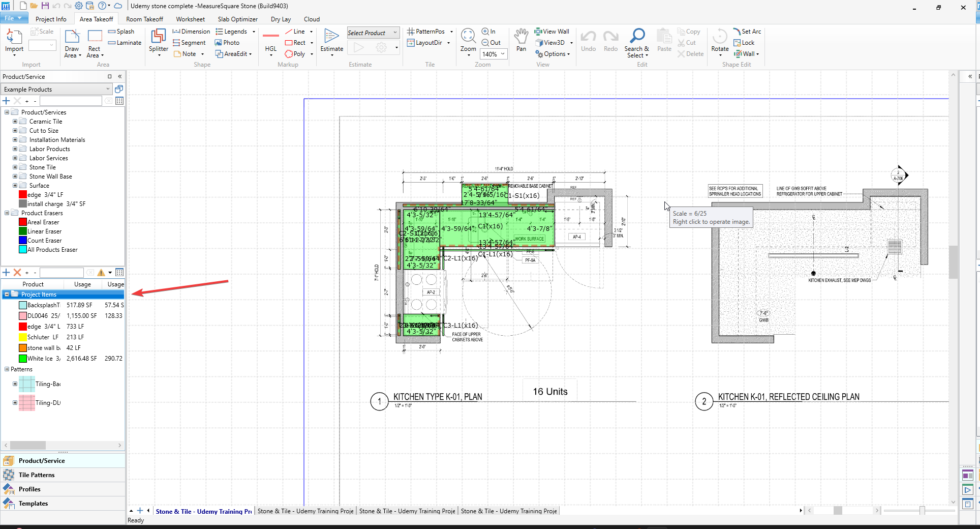The image size is (980, 529).
Task: Select the Splash area tool
Action: (121, 32)
